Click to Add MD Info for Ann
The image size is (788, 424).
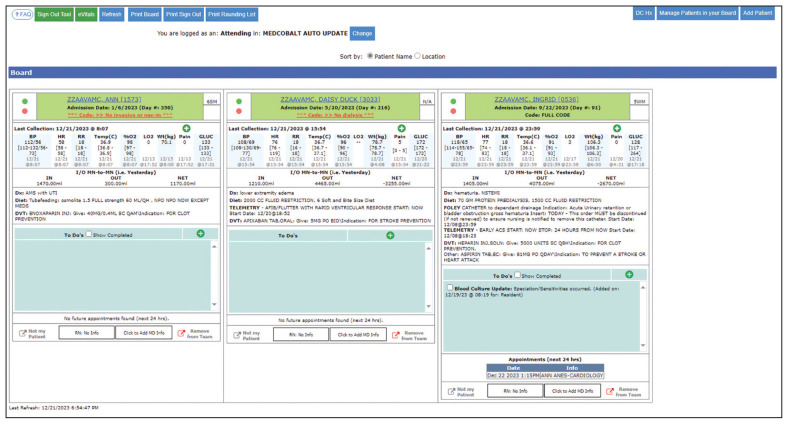point(144,333)
